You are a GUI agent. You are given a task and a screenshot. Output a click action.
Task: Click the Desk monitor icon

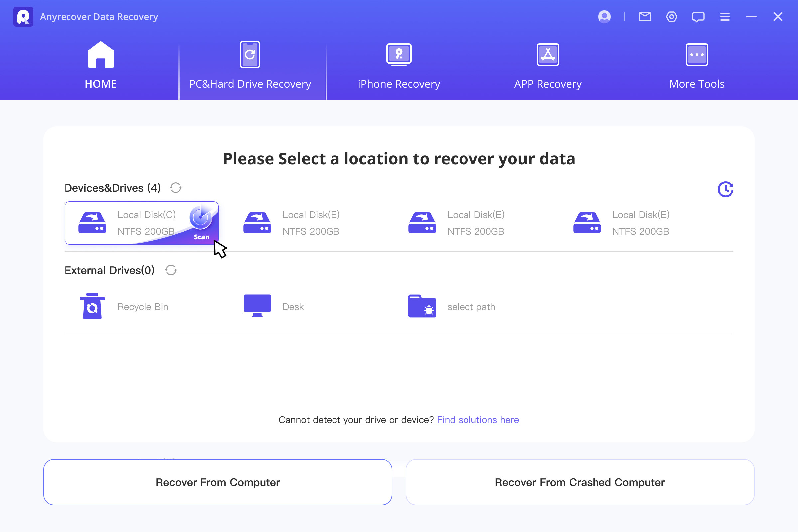pos(257,306)
